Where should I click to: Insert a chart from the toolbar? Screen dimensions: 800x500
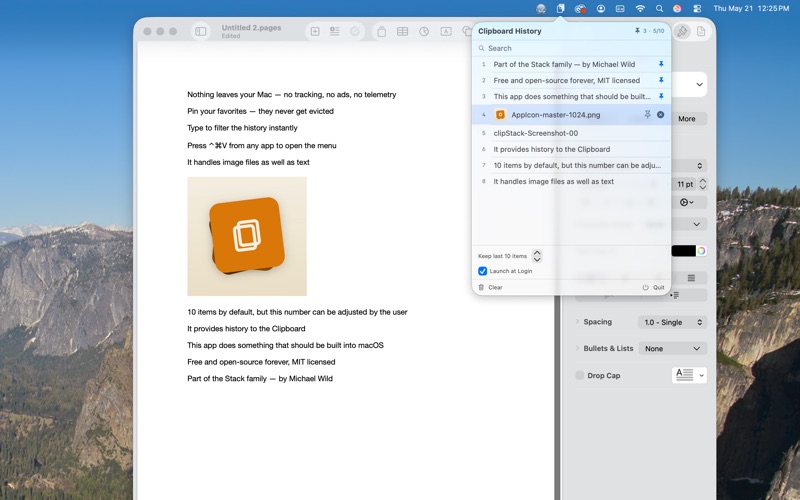pyautogui.click(x=424, y=32)
